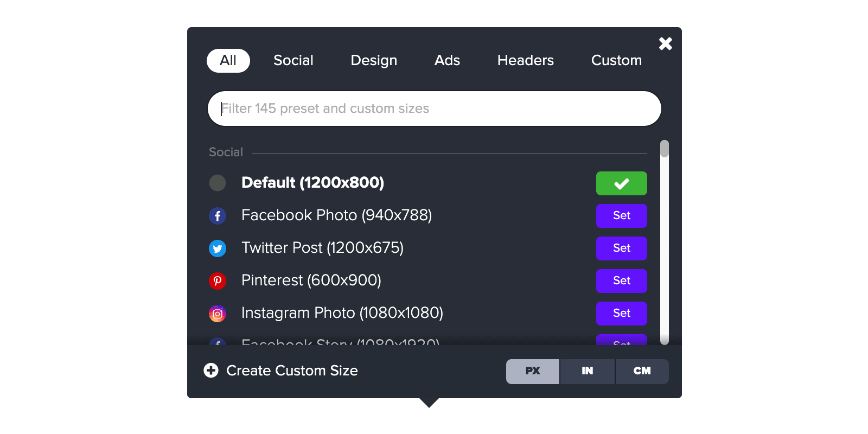
Task: Select the All category tab
Action: 228,60
